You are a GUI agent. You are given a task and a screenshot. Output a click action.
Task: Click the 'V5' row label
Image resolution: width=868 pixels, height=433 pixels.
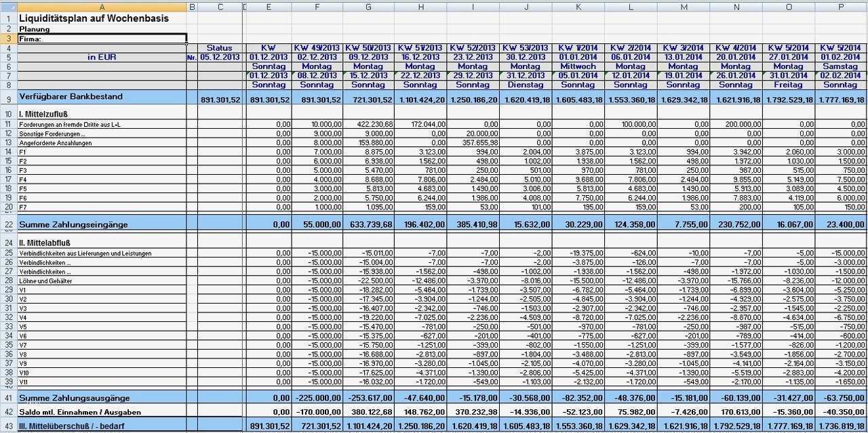click(23, 326)
